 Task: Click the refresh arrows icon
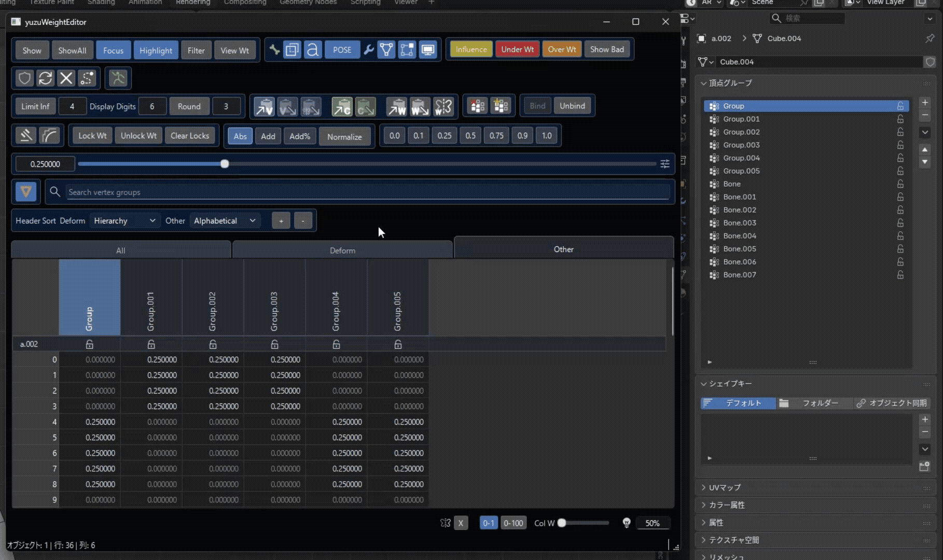pos(46,78)
